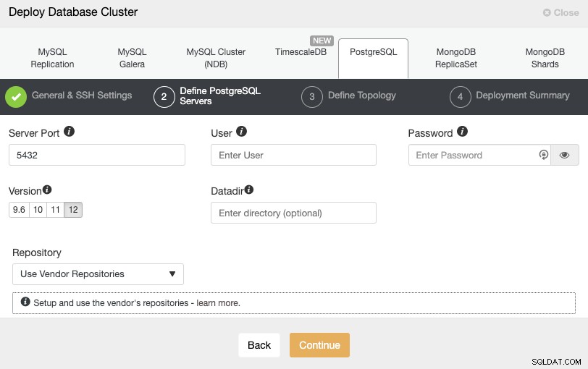
Task: Click the step 3 Define Topology circle
Action: [x=312, y=97]
